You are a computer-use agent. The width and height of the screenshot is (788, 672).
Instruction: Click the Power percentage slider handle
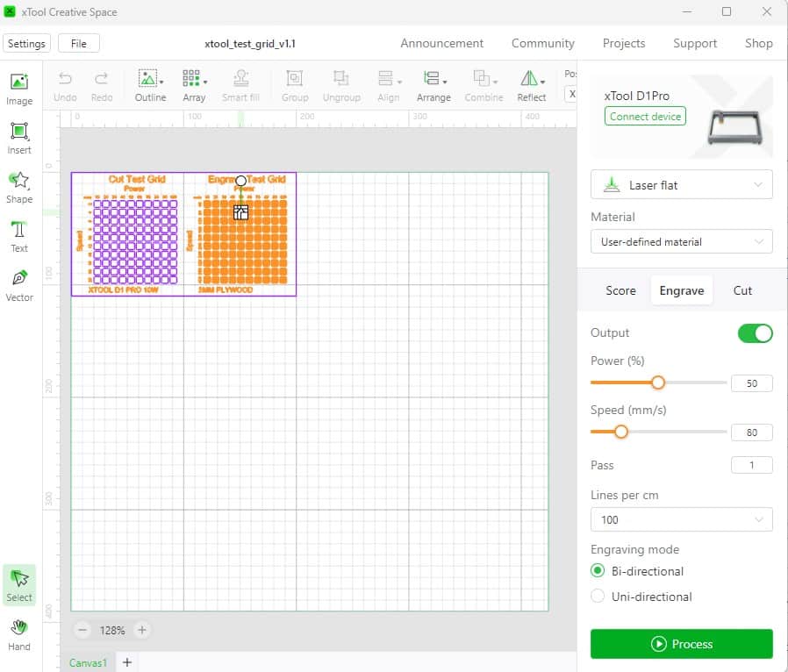point(657,382)
